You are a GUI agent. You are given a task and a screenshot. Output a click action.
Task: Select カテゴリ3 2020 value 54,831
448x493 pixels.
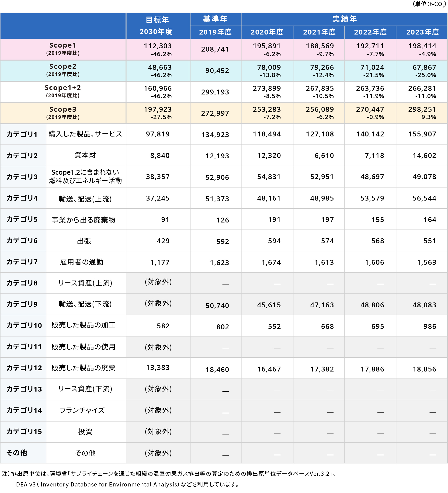(x=269, y=177)
